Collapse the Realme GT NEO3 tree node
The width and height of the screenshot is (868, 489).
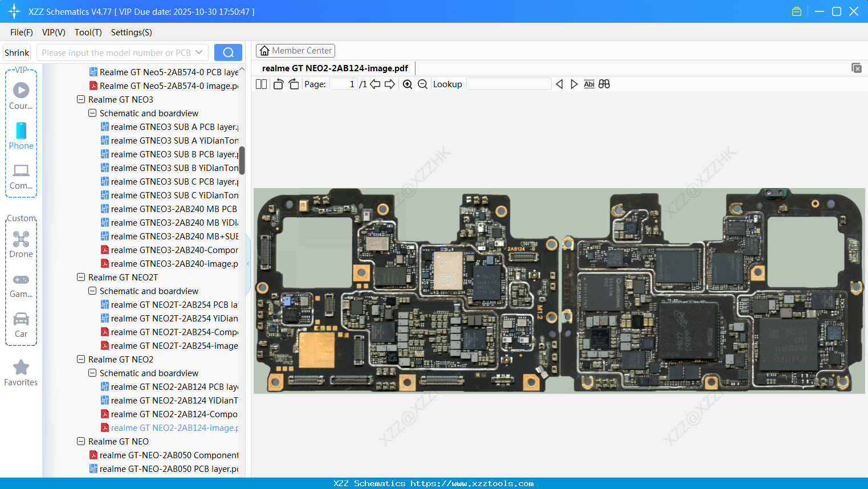point(81,99)
